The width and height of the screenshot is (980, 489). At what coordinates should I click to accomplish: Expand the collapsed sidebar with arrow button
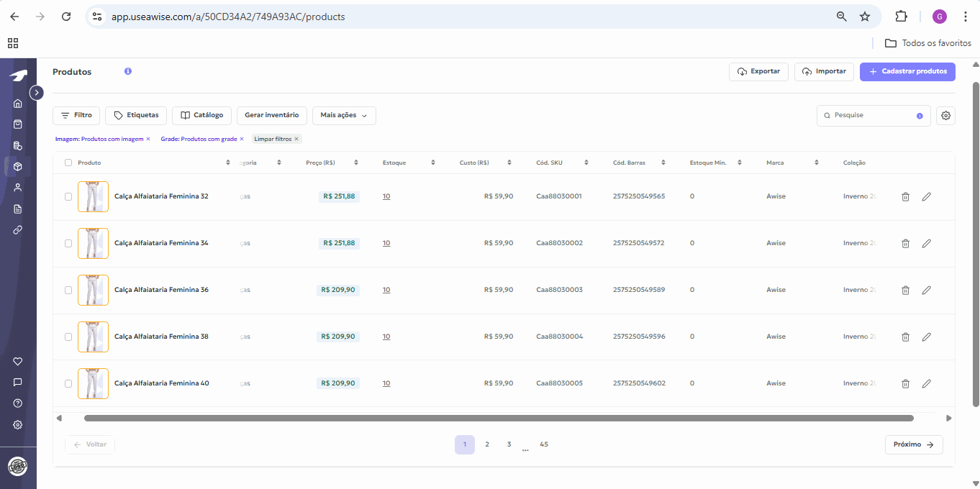(x=37, y=93)
